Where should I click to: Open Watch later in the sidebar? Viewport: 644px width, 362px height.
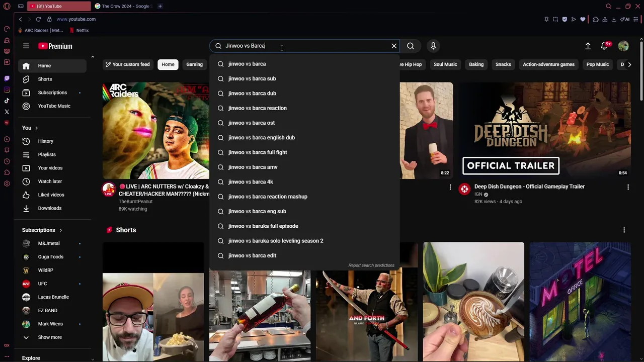pyautogui.click(x=52, y=182)
